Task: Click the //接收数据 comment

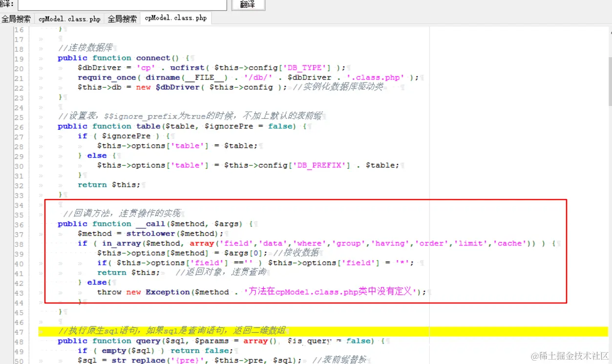Action: 295,253
